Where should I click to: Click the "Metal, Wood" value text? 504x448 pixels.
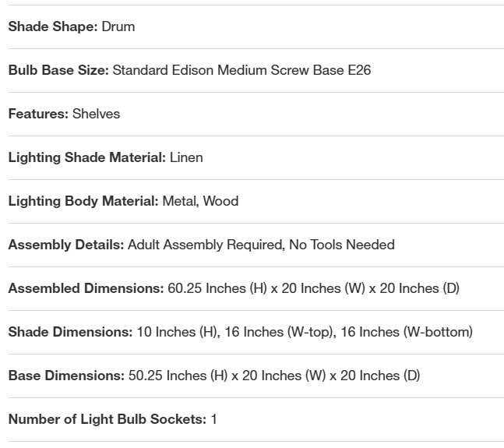click(x=200, y=201)
